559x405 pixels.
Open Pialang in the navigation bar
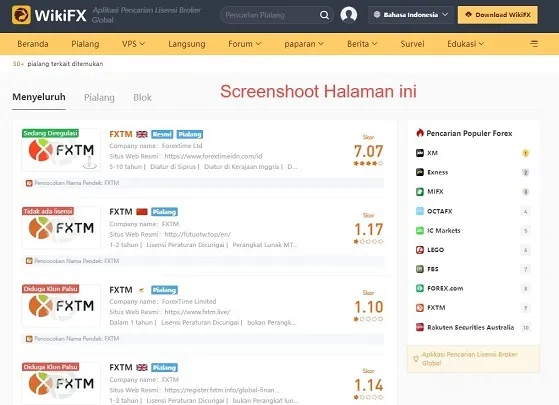pyautogui.click(x=85, y=44)
